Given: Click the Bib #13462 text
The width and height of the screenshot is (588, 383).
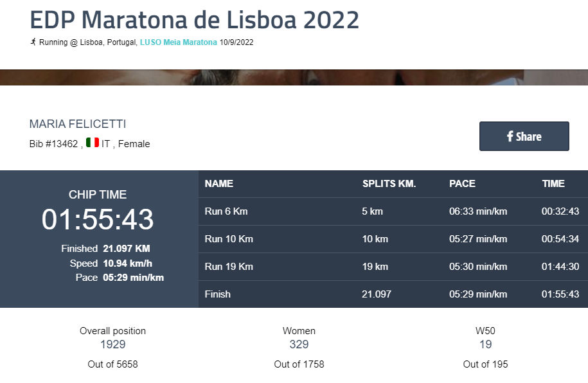Looking at the screenshot, I should (55, 144).
